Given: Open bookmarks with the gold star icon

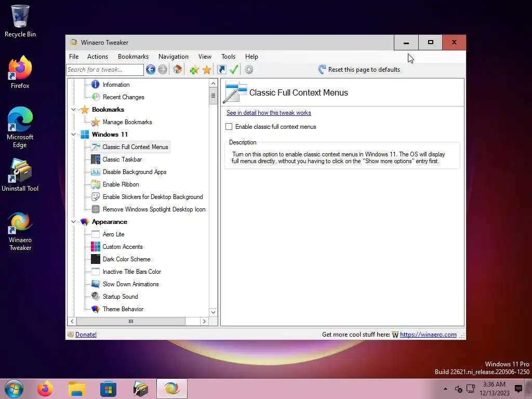Looking at the screenshot, I should [x=207, y=70].
